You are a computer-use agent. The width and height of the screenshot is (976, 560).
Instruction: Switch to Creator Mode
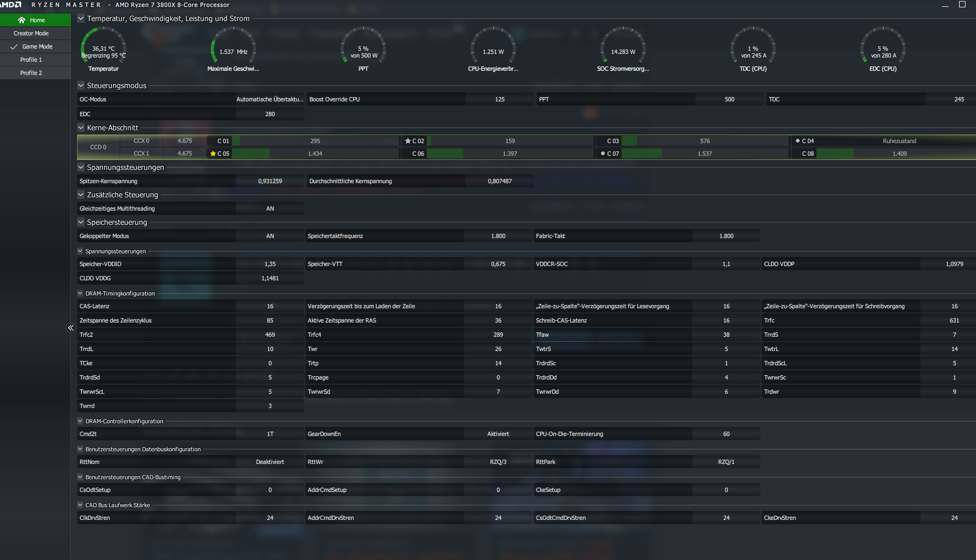[35, 33]
